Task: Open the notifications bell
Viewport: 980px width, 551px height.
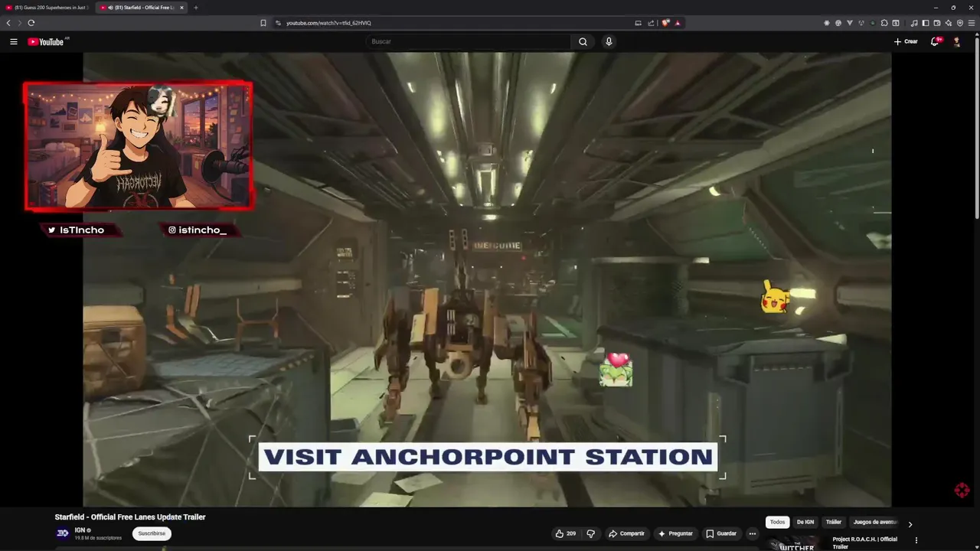Action: [x=935, y=41]
